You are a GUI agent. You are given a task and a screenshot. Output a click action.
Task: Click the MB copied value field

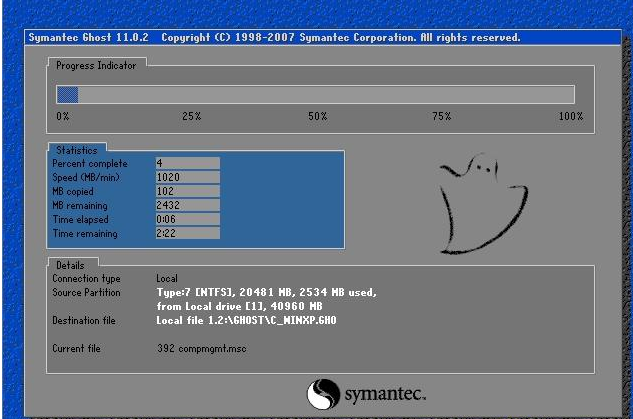[187, 191]
